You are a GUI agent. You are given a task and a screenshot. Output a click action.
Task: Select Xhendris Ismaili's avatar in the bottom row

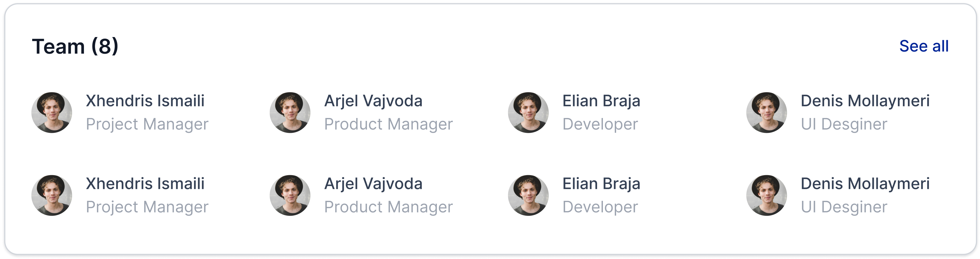click(52, 196)
